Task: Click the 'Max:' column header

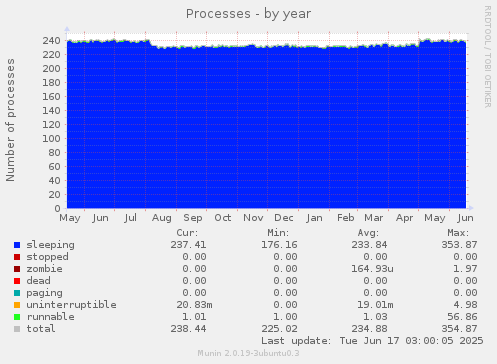Action: [458, 233]
